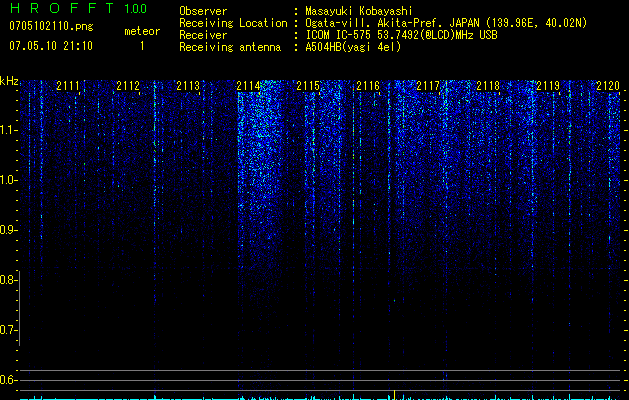The width and height of the screenshot is (629, 400).
Task: Click the 'Receiving Location' field label
Action: tap(233, 23)
